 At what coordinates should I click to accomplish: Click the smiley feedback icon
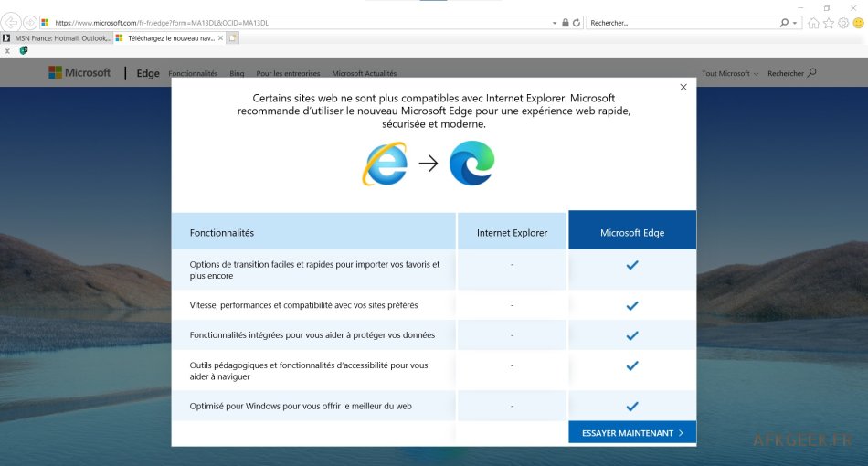click(x=858, y=23)
